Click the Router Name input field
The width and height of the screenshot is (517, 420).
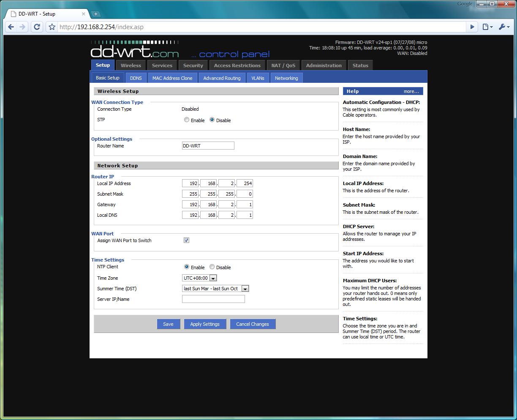pyautogui.click(x=208, y=145)
